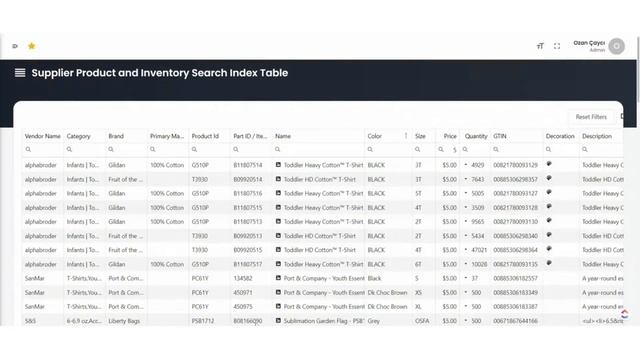Click the Decoration column header
The height and width of the screenshot is (360, 640).
point(560,136)
